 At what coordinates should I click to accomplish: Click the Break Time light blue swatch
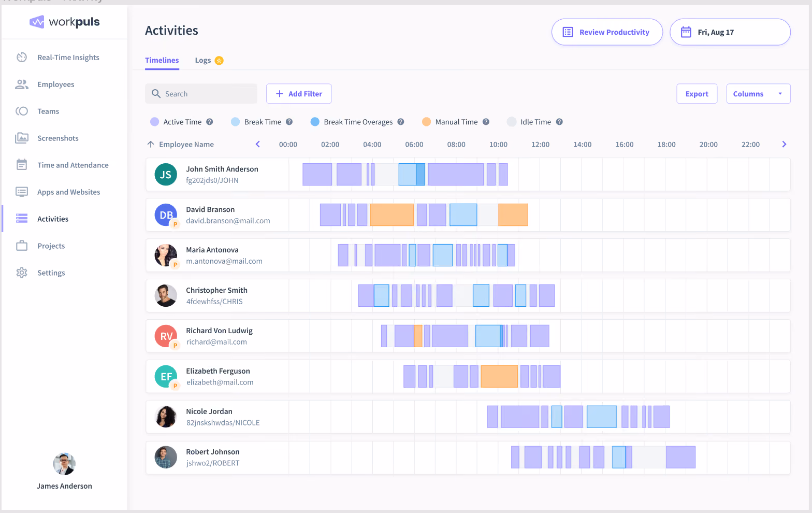coord(235,122)
